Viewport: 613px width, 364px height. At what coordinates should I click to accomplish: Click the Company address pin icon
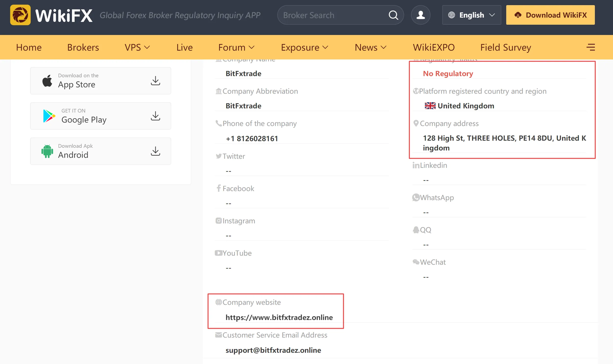416,123
